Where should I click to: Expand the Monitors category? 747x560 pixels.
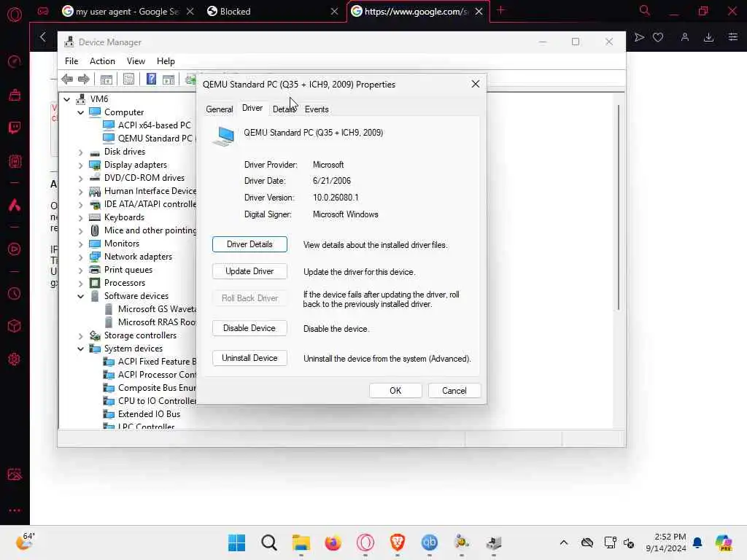80,244
